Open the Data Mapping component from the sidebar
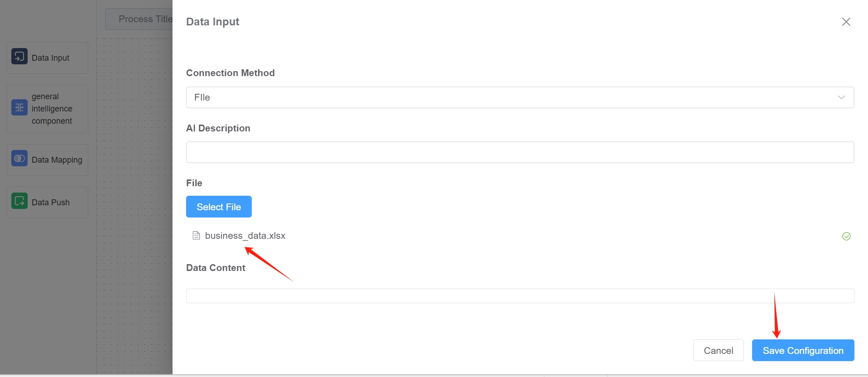Image resolution: width=868 pixels, height=377 pixels. coord(19,159)
